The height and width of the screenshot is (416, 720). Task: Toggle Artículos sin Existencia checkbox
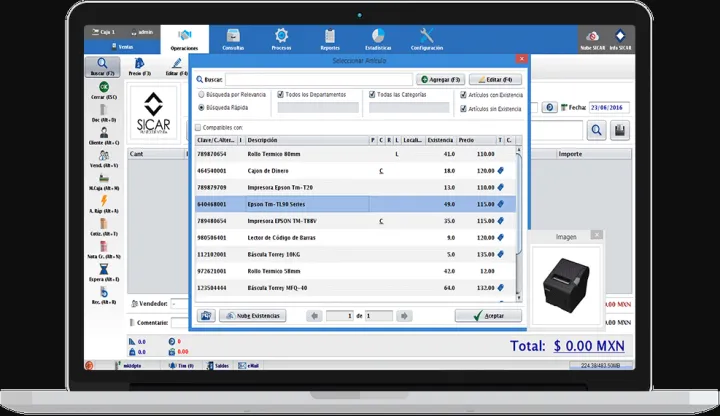(462, 107)
